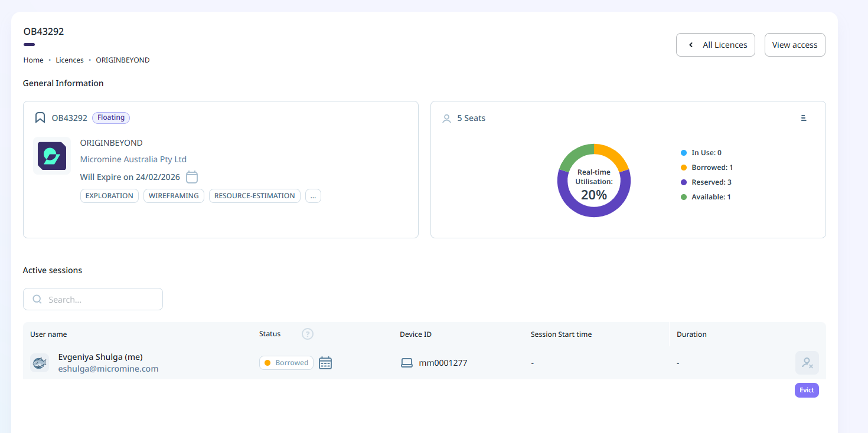Click the bookmark icon next to OB43292
This screenshot has height=433, width=868.
(x=40, y=118)
